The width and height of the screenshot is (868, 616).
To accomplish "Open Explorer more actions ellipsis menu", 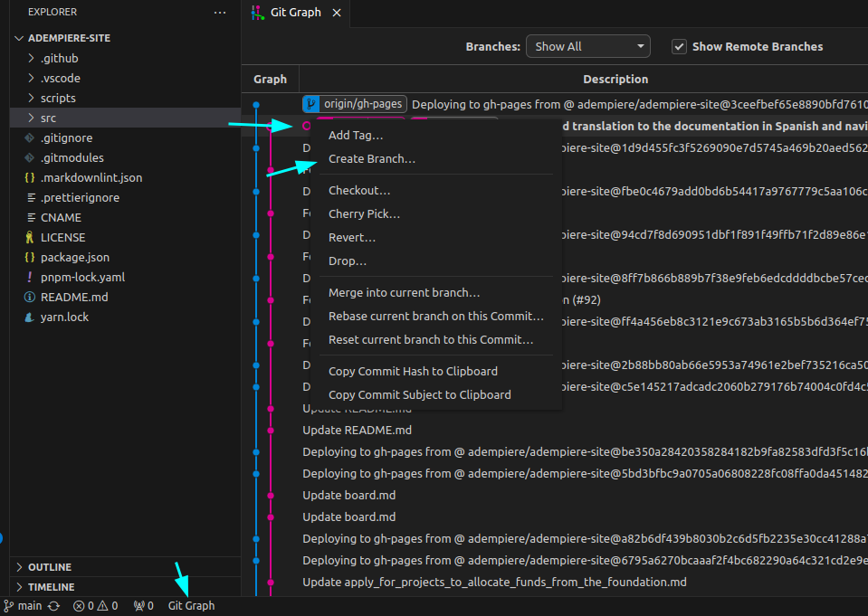I will 220,12.
